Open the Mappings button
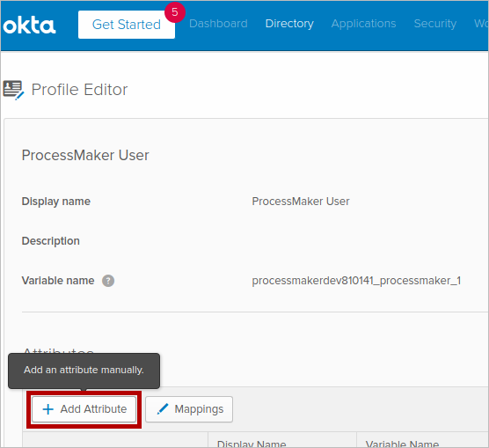 (x=189, y=409)
